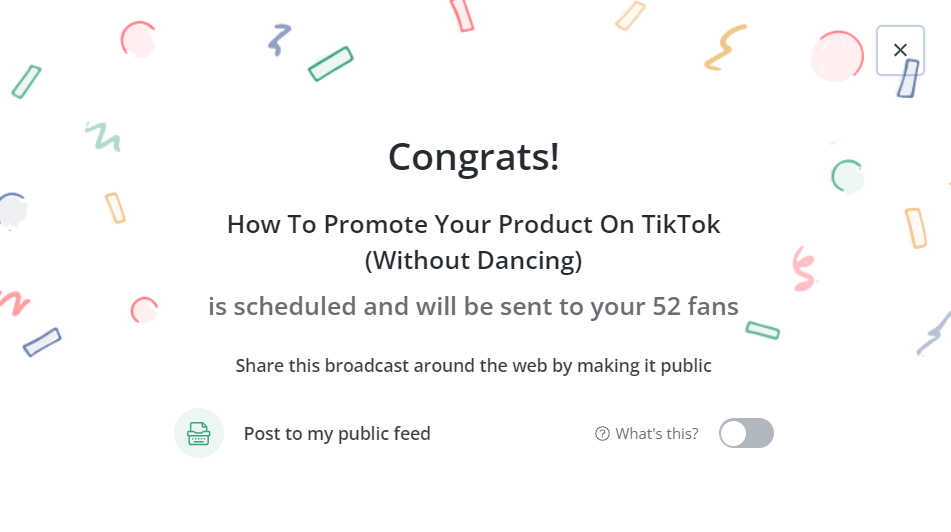Click the scheduled for 52 fans message
951x532 pixels.
click(474, 306)
